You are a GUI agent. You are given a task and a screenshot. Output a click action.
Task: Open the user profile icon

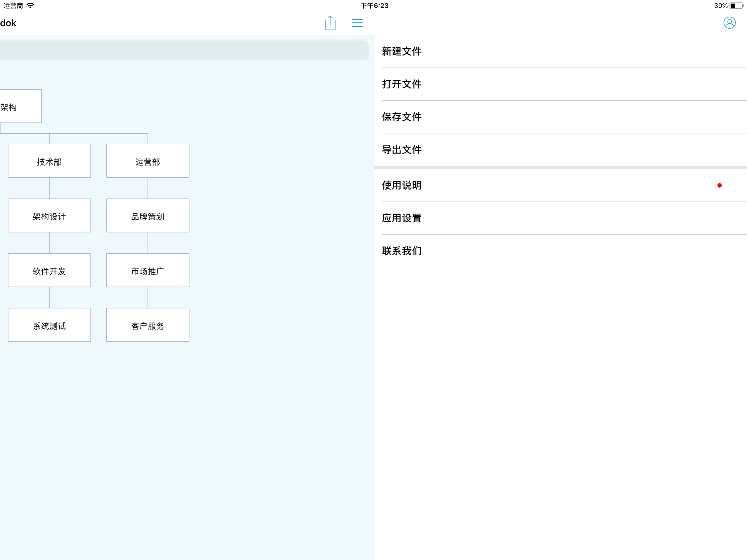tap(729, 23)
